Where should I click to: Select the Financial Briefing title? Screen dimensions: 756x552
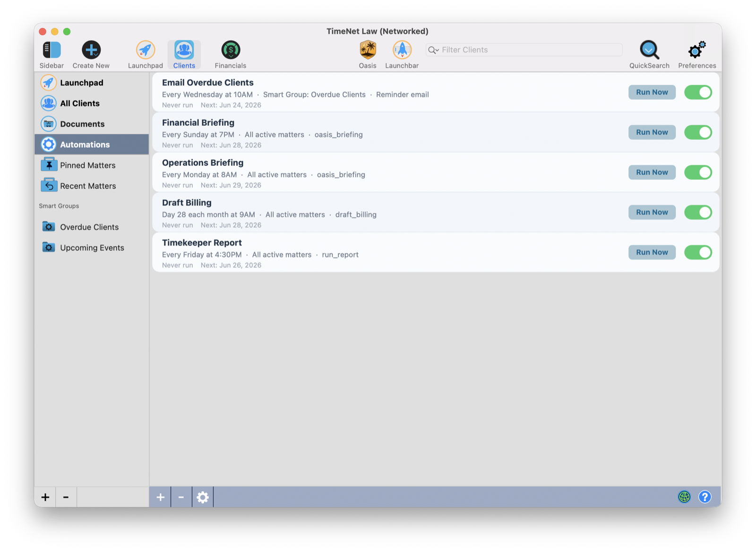point(198,122)
